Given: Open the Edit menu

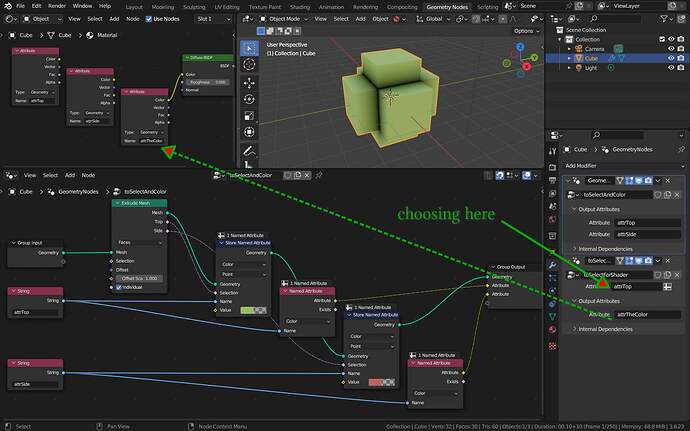Looking at the screenshot, I should (37, 6).
